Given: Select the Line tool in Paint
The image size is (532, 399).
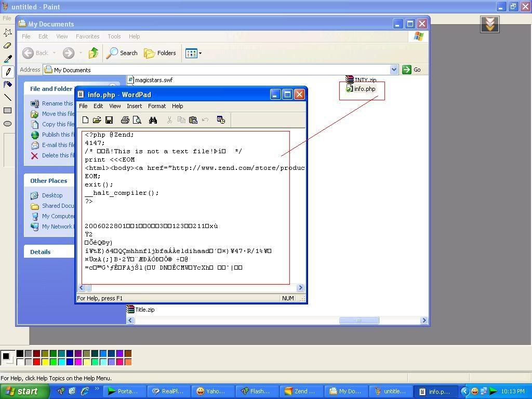Looking at the screenshot, I should (7, 97).
